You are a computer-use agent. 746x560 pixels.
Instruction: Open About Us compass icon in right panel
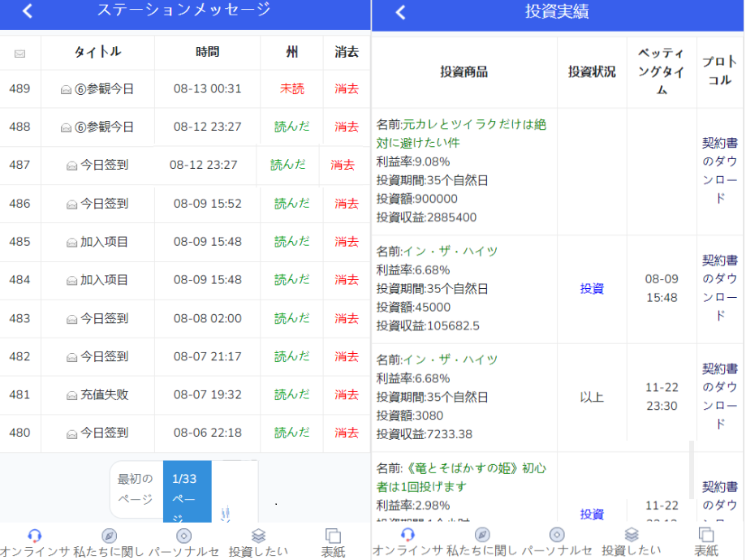[482, 535]
